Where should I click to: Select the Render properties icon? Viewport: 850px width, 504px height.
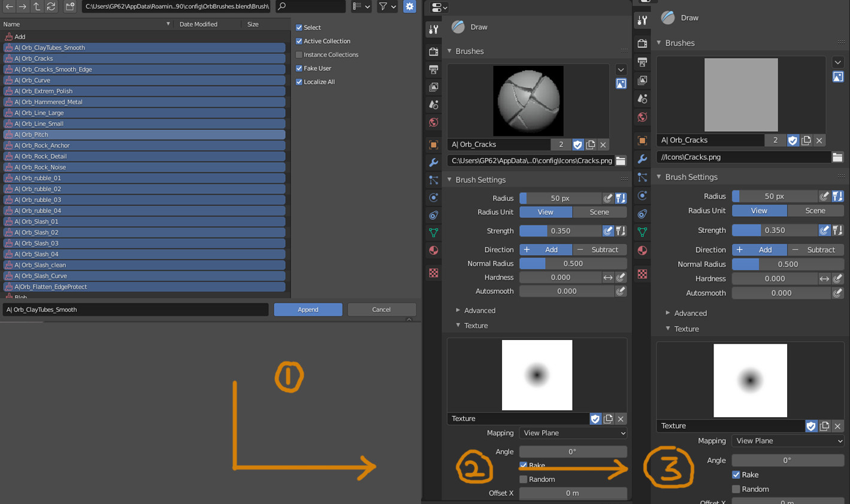pyautogui.click(x=433, y=51)
